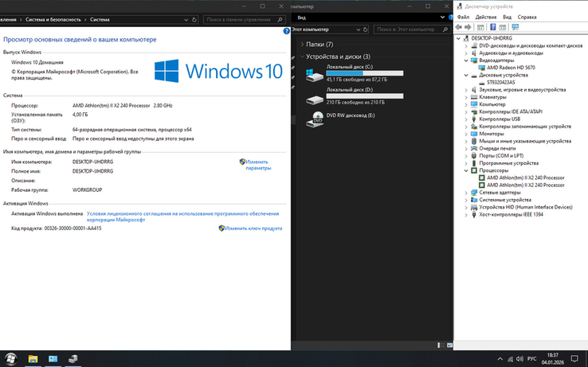Viewport: 588px width, 367px height.
Task: Open the Start menu orb
Action: 11,359
